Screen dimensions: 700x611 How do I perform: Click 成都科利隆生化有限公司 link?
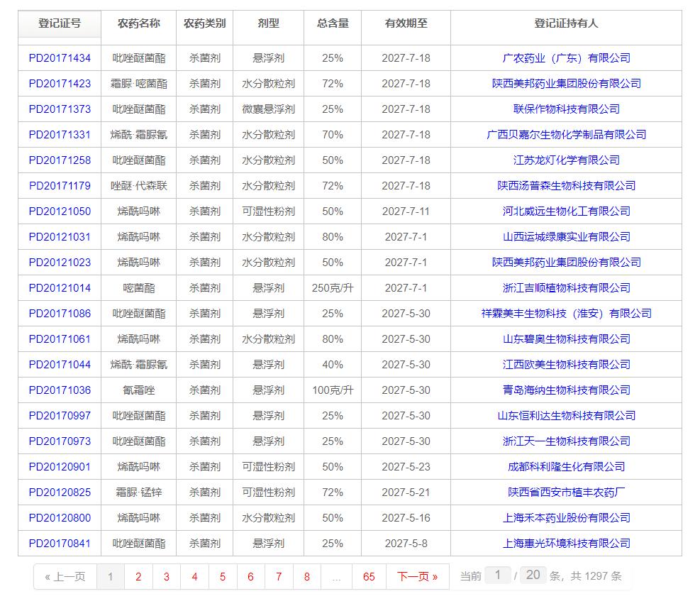pyautogui.click(x=566, y=467)
